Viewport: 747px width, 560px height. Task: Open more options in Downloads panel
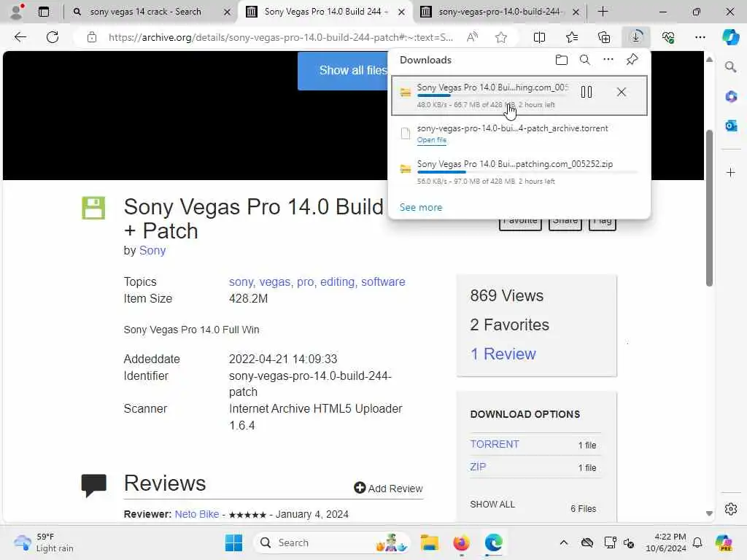[x=608, y=60]
